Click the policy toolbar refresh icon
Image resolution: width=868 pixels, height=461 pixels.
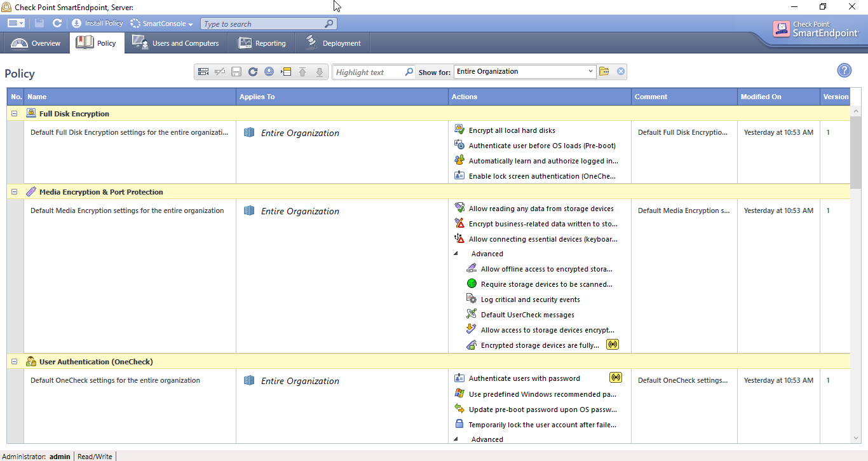click(253, 72)
